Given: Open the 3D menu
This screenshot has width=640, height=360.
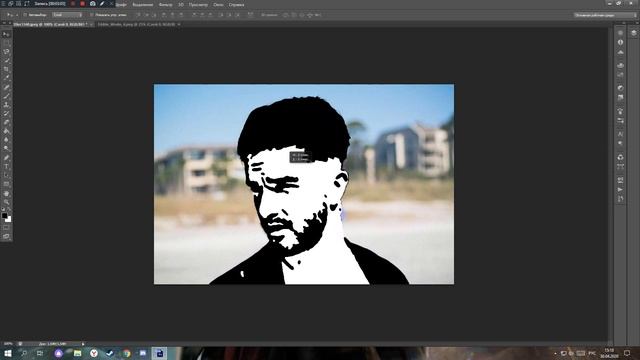Looking at the screenshot, I should pyautogui.click(x=181, y=4).
